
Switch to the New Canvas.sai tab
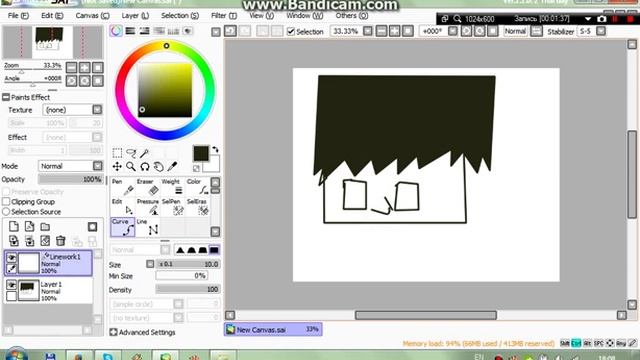coord(273,329)
